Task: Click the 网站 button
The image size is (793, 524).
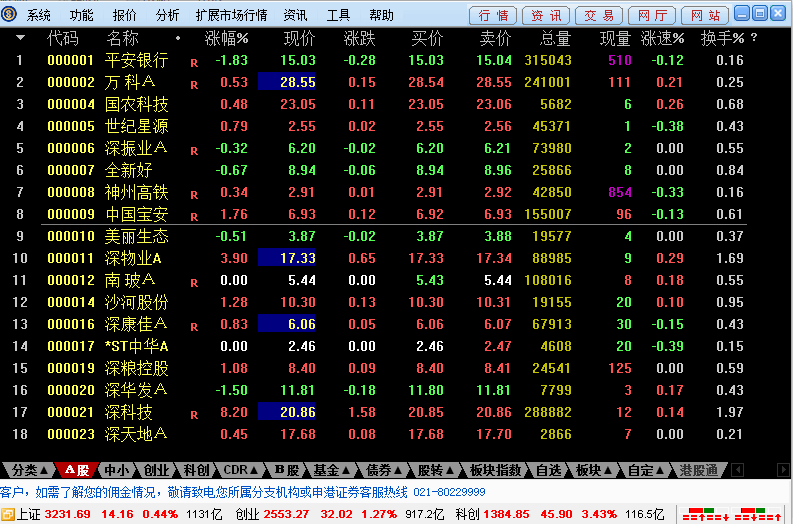Action: click(705, 15)
